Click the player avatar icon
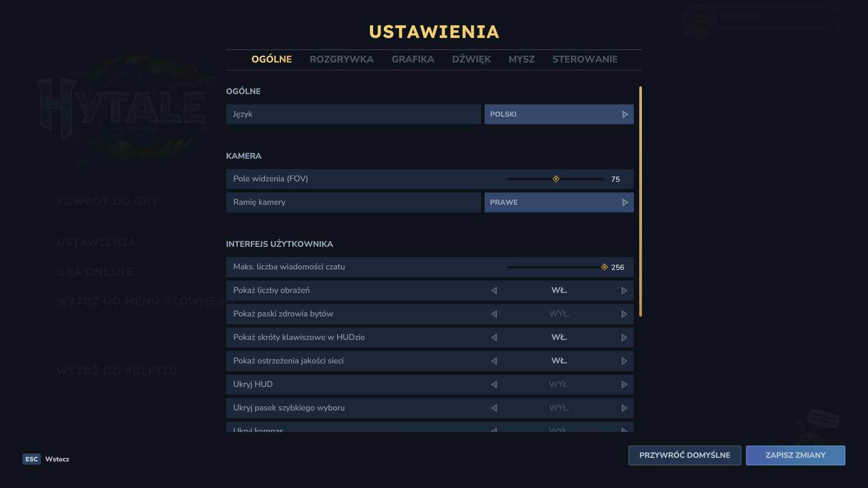 pos(699,22)
